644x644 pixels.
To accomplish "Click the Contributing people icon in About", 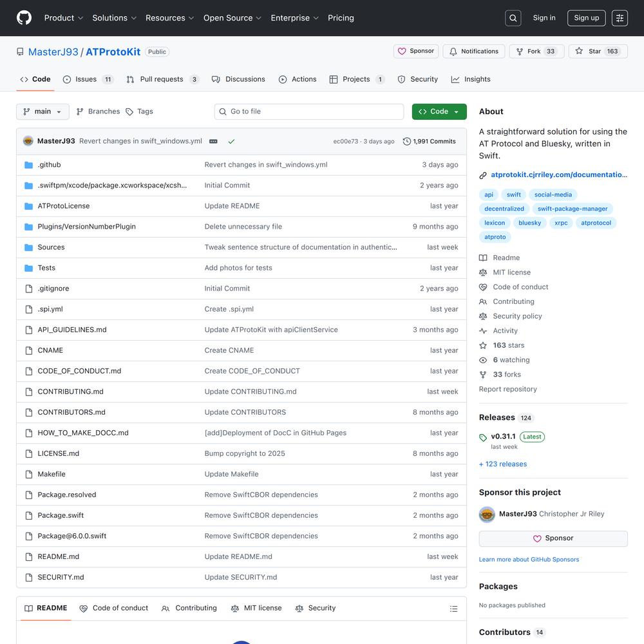I will tap(483, 301).
